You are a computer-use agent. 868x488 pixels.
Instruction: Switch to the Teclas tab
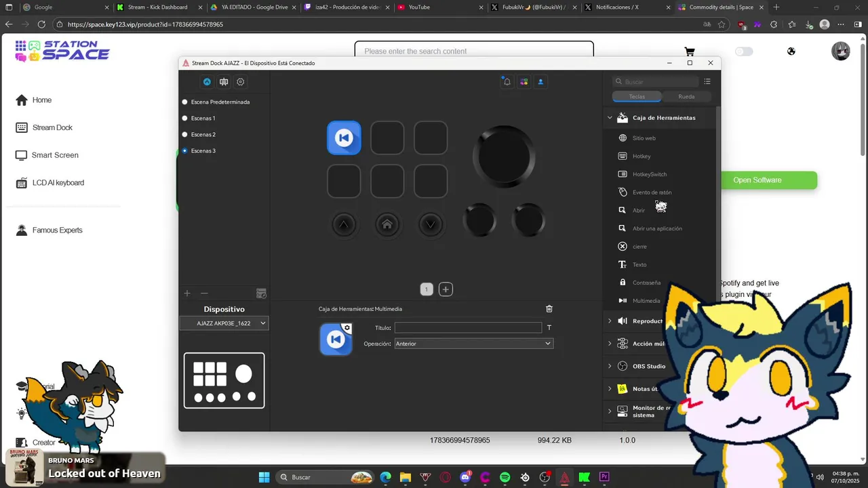pyautogui.click(x=637, y=97)
